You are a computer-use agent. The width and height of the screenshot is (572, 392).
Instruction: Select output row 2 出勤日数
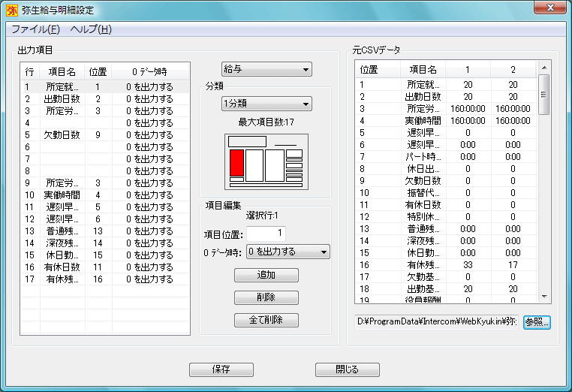pyautogui.click(x=105, y=99)
